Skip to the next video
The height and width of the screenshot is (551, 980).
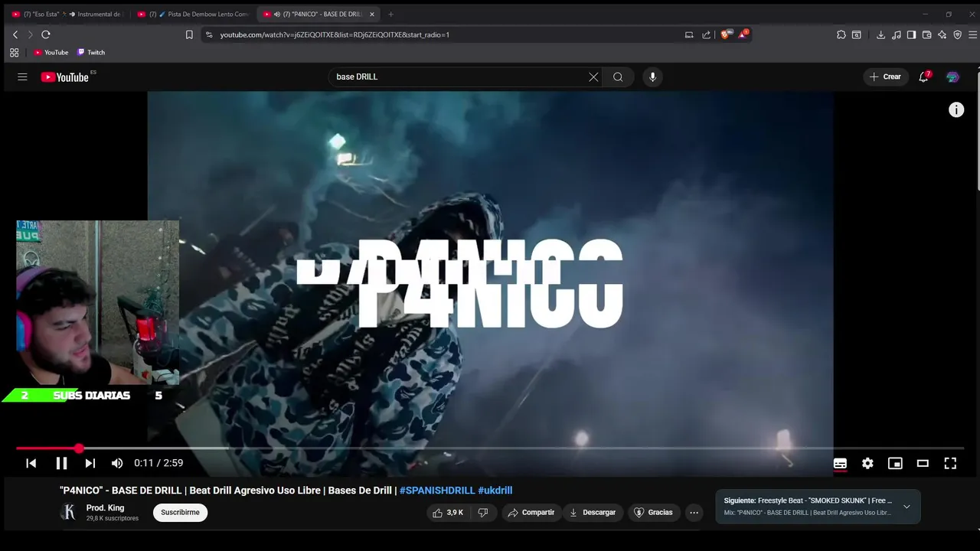90,463
